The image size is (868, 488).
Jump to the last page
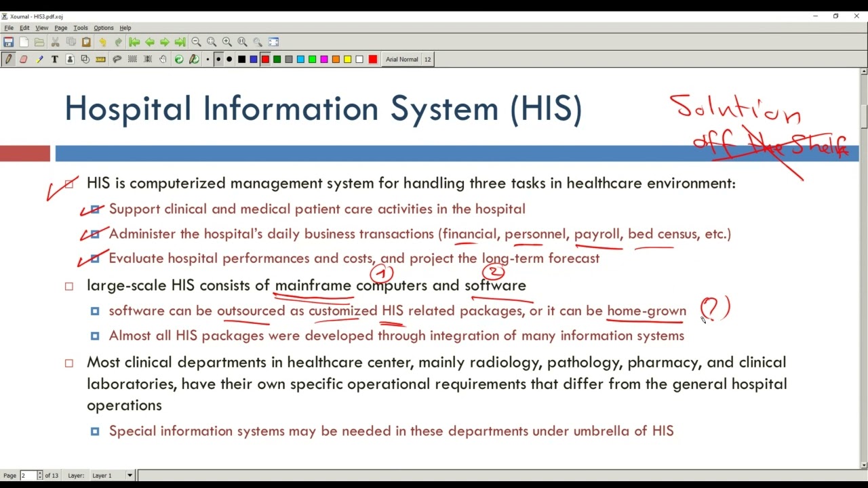pyautogui.click(x=180, y=42)
